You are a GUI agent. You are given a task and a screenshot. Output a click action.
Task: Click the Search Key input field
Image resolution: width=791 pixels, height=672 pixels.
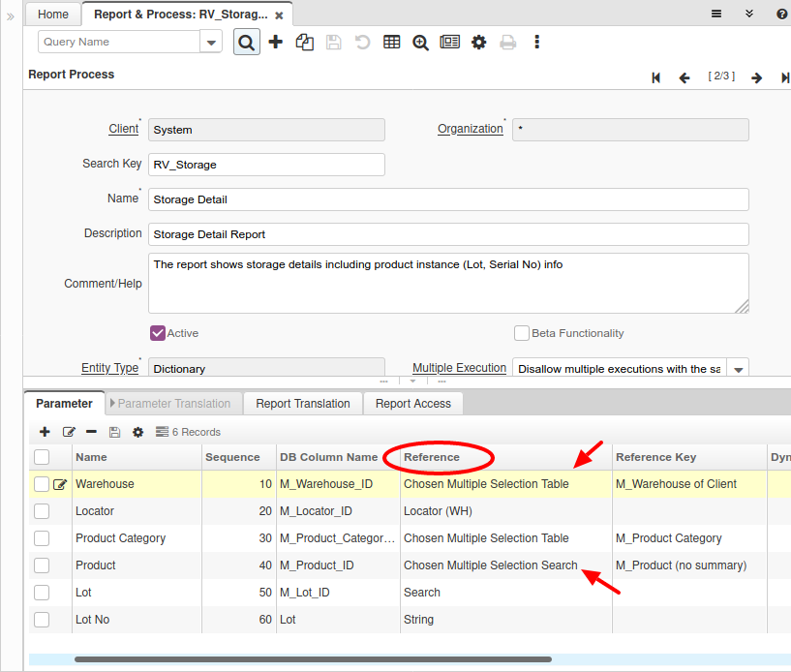tap(266, 165)
